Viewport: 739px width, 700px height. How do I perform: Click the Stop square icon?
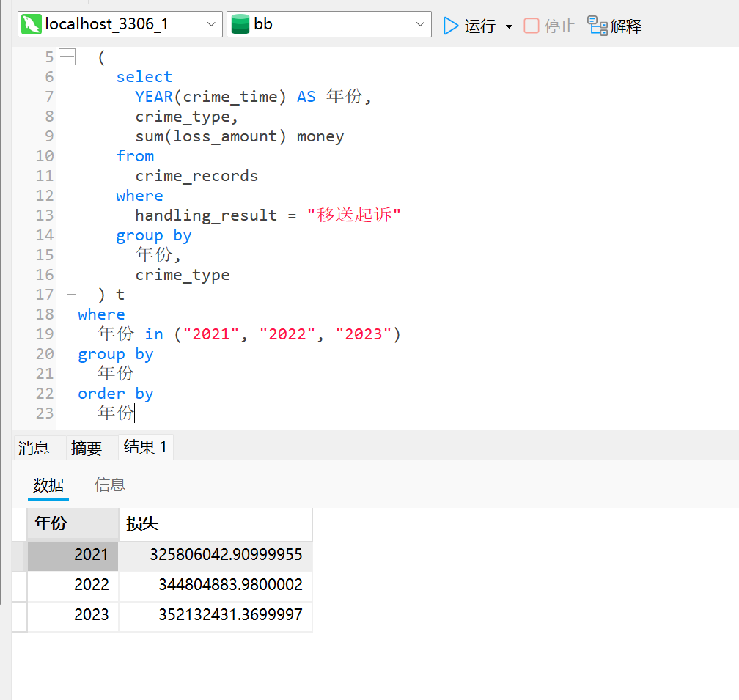(532, 24)
